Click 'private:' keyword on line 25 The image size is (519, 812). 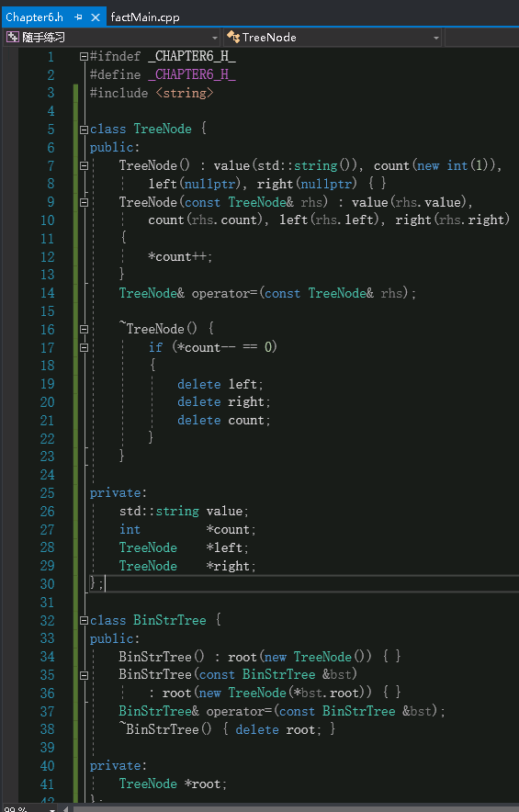118,493
